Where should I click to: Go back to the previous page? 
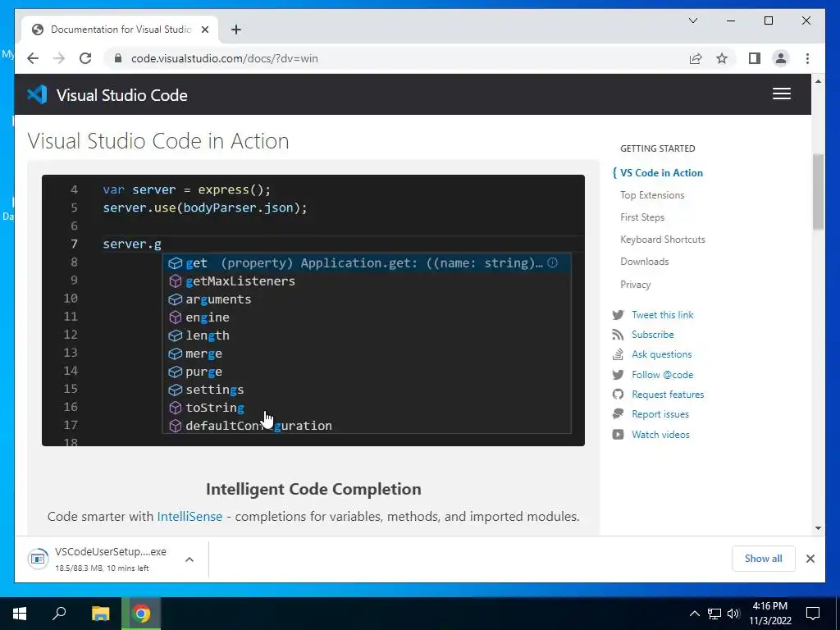click(33, 58)
